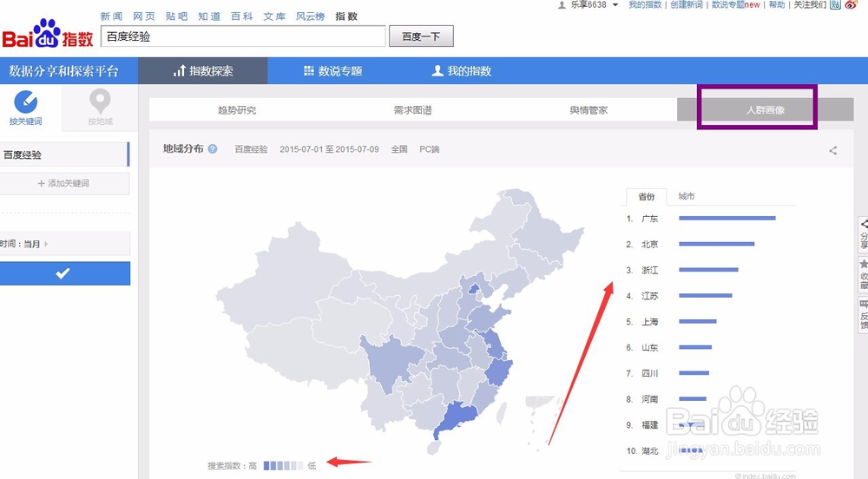
Task: Go to 知道 in top navigation
Action: pyautogui.click(x=209, y=16)
